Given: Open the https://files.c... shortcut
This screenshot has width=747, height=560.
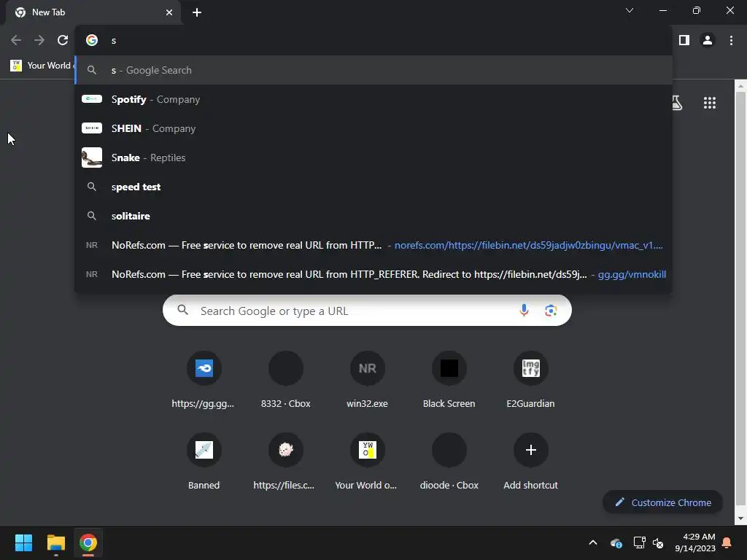Looking at the screenshot, I should 285,462.
